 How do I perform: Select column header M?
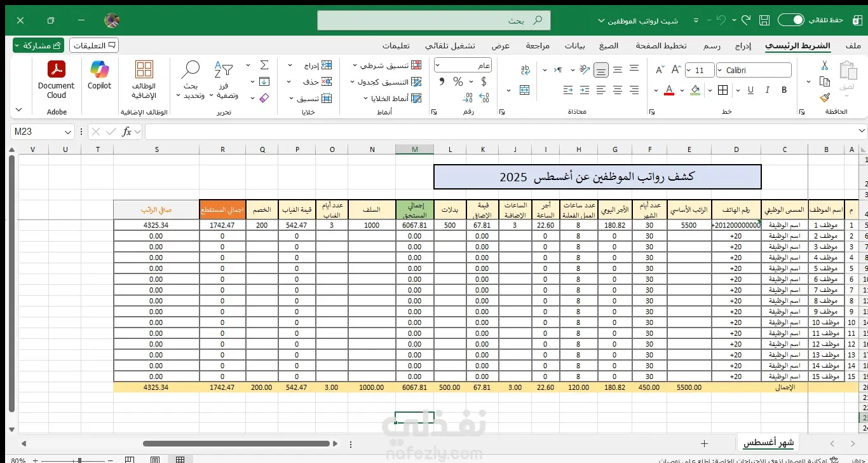(415, 149)
